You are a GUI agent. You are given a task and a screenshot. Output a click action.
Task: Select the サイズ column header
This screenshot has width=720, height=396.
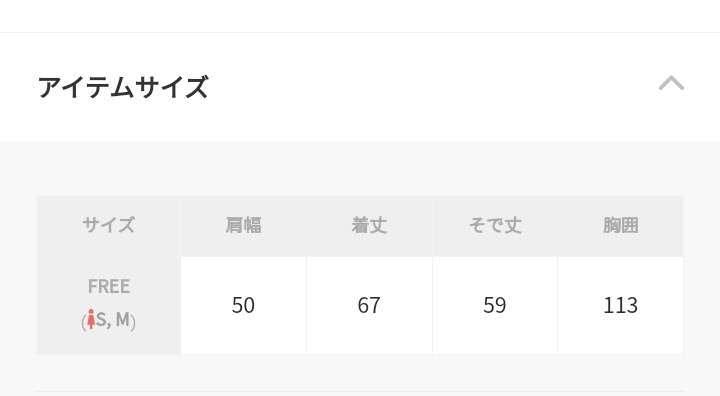point(109,225)
